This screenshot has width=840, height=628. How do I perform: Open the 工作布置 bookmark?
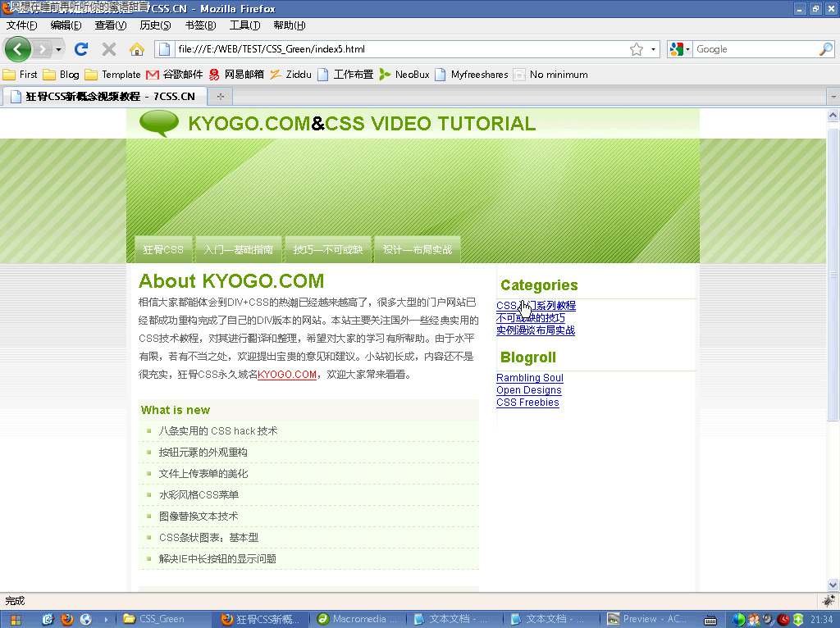345,75
